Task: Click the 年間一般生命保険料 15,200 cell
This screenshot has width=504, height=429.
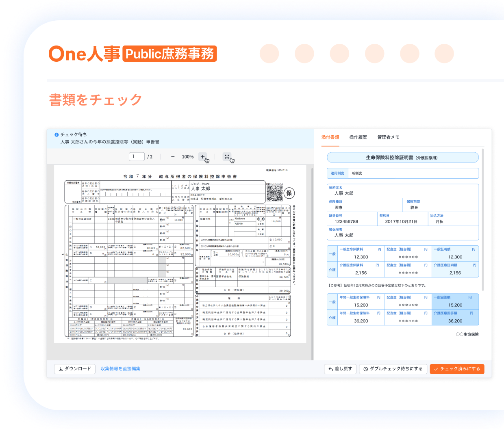Action: tap(361, 302)
